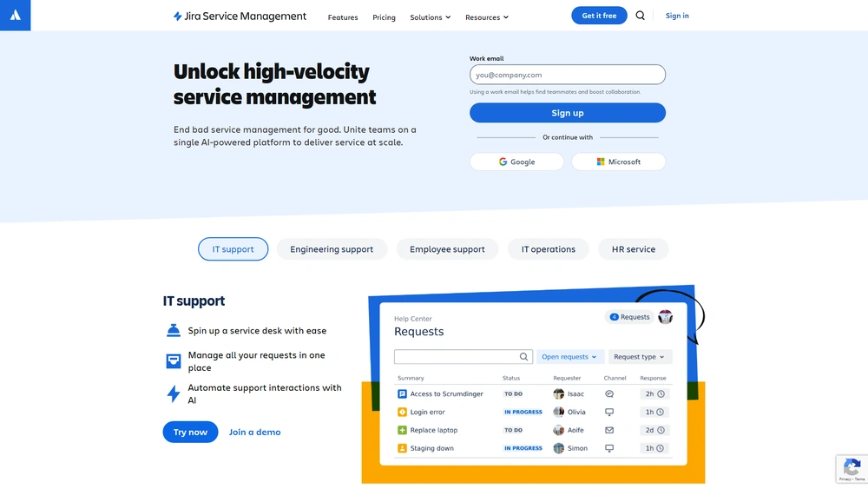
Task: Expand the Resources menu
Action: point(487,17)
